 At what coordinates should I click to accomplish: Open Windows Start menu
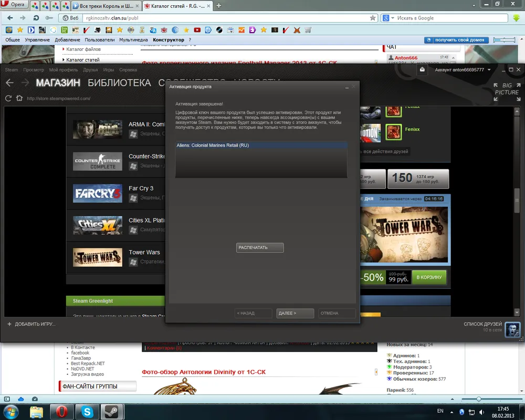[x=10, y=412]
